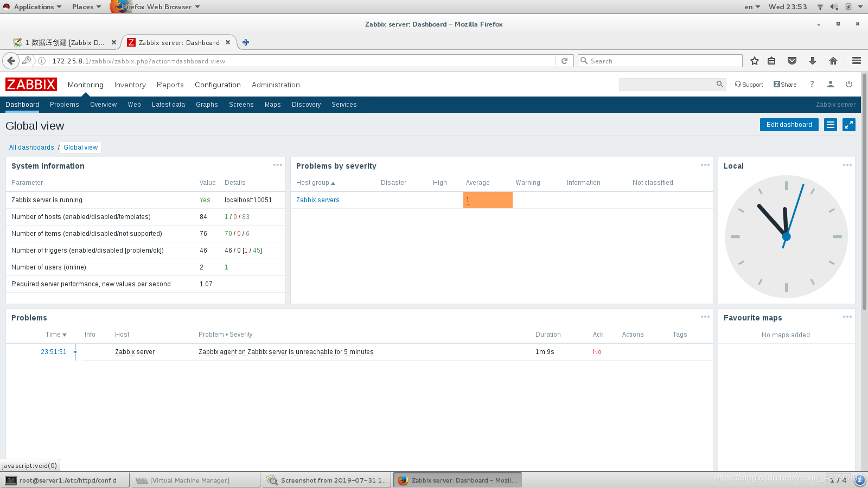
Task: Select the Graphs submenu tab
Action: point(207,105)
